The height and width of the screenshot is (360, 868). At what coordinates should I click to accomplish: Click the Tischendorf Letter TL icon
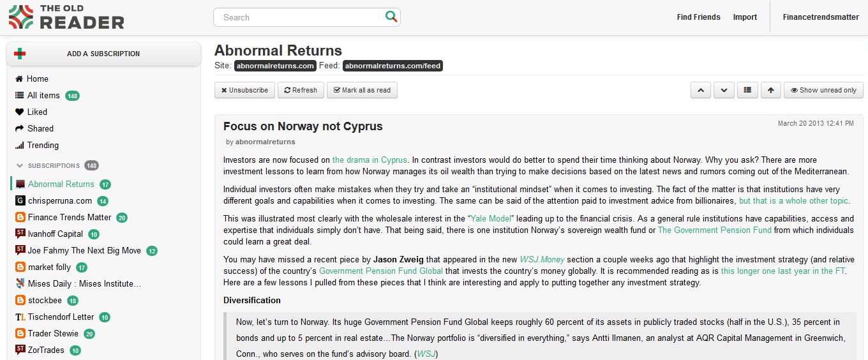(20, 317)
